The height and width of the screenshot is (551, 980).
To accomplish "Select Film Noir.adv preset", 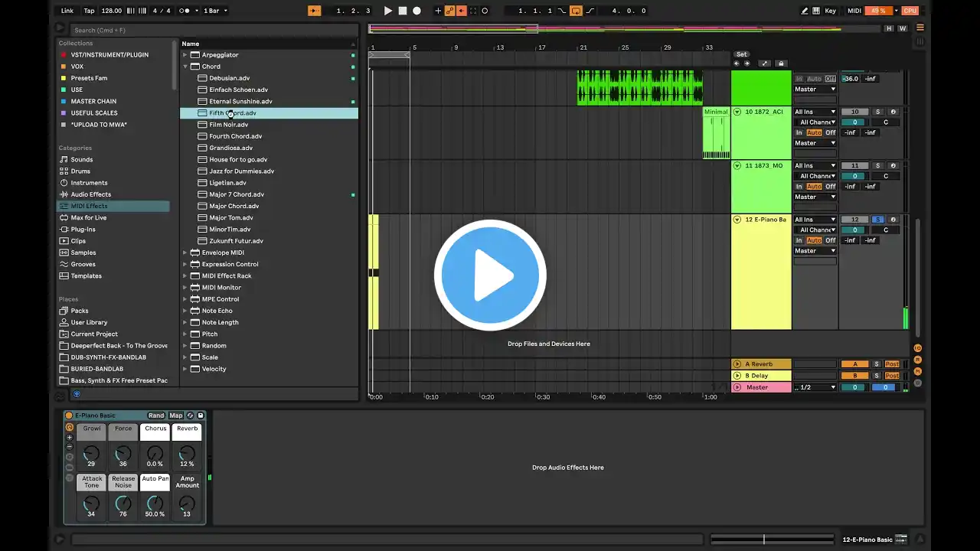I will pyautogui.click(x=228, y=125).
